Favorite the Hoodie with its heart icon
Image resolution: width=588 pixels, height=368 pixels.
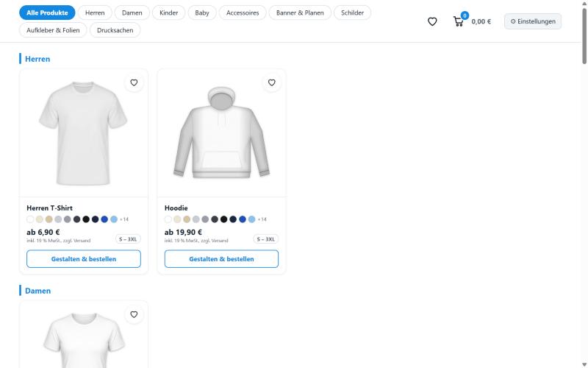click(x=271, y=82)
